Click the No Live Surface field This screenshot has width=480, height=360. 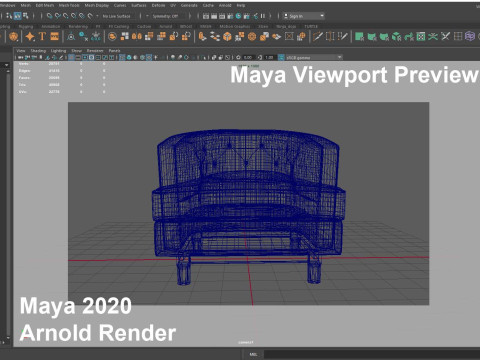coord(117,16)
